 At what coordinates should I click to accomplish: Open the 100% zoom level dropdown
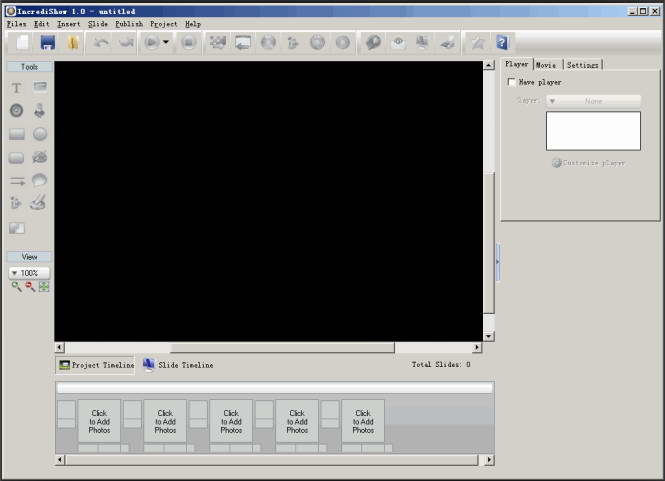(29, 273)
